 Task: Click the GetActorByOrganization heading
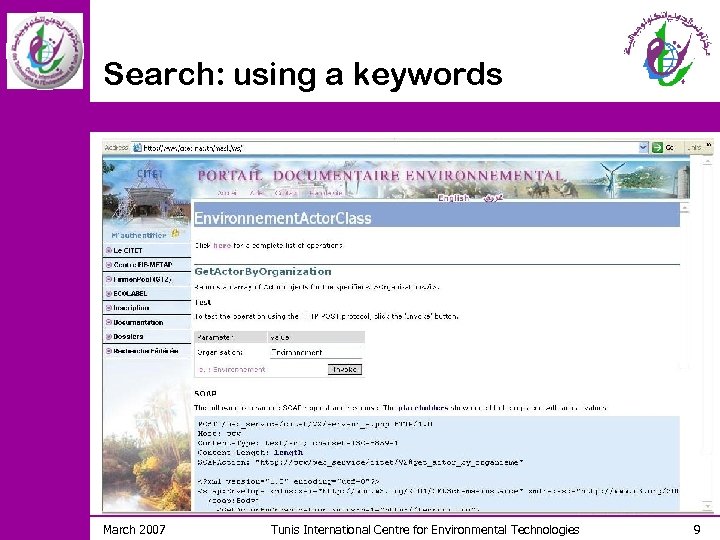pos(263,271)
